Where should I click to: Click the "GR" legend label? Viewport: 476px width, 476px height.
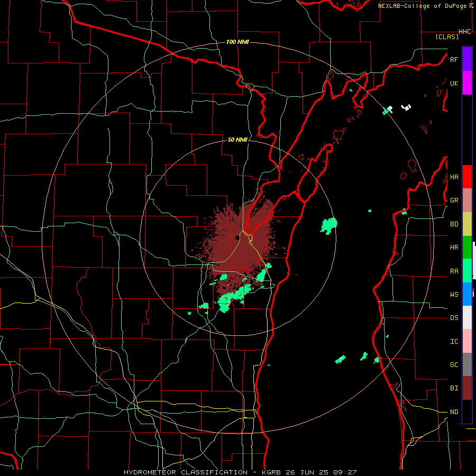point(454,200)
